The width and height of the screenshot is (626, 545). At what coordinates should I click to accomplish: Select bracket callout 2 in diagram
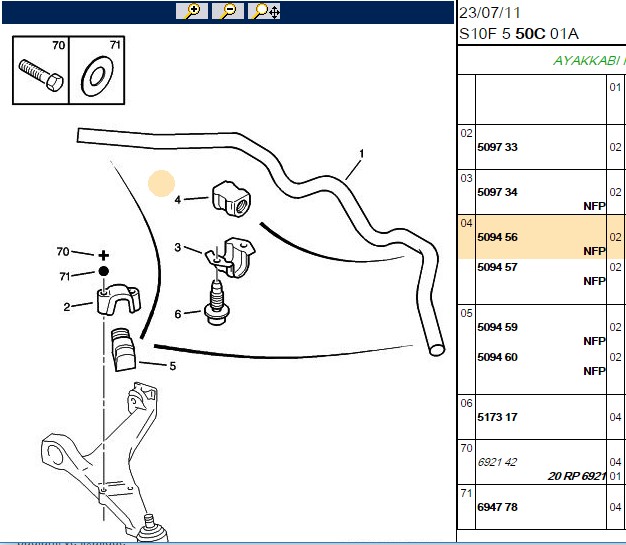67,307
